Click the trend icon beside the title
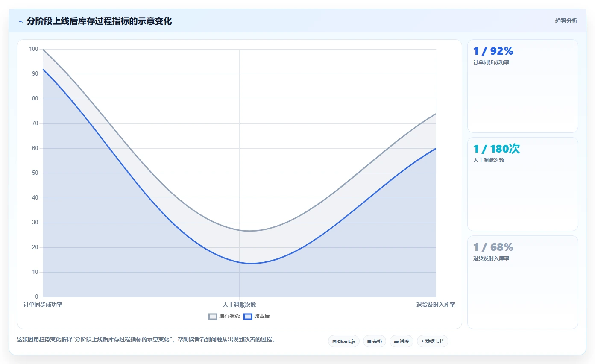The width and height of the screenshot is (595, 364). point(20,21)
